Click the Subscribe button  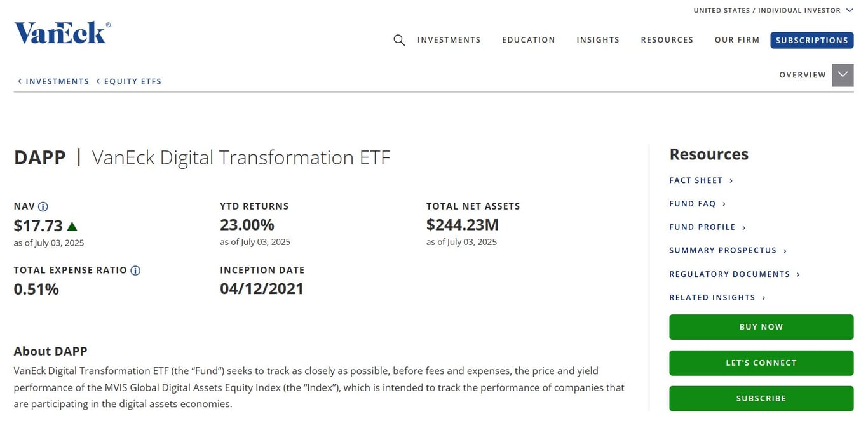click(x=761, y=398)
